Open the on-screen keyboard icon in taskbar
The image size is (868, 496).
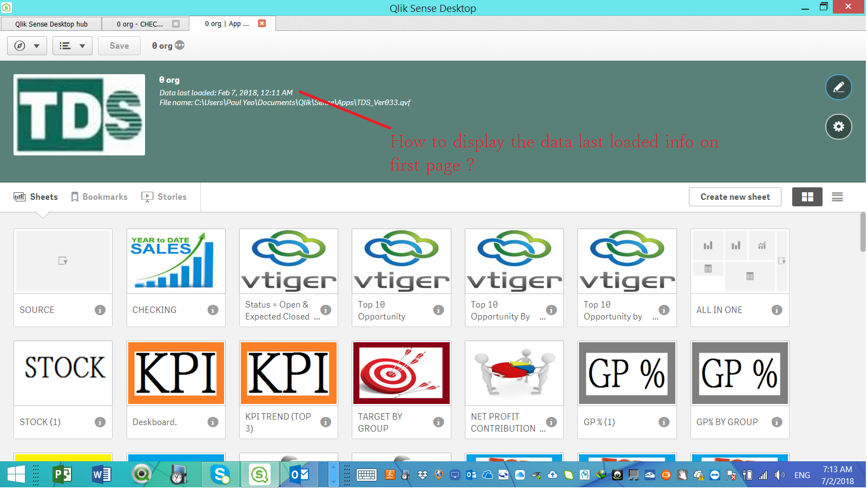tap(366, 475)
